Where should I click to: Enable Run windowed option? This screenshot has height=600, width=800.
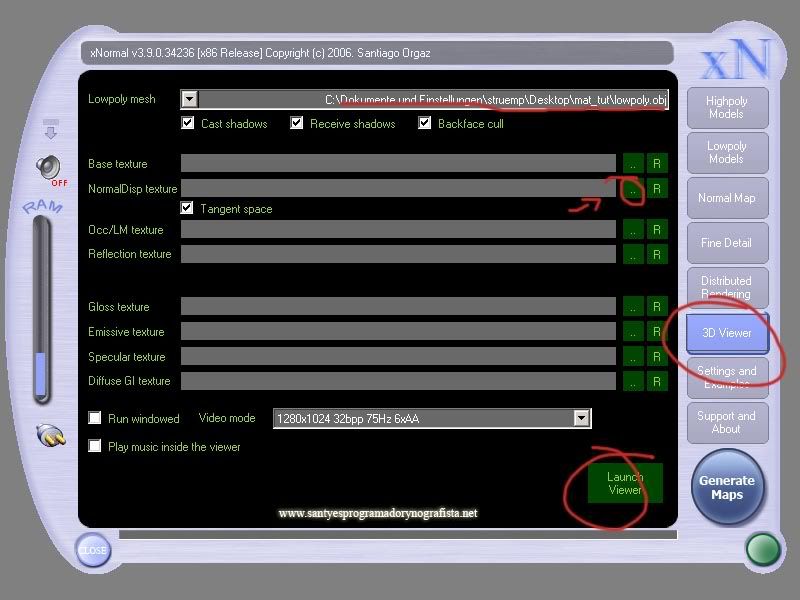(x=94, y=418)
